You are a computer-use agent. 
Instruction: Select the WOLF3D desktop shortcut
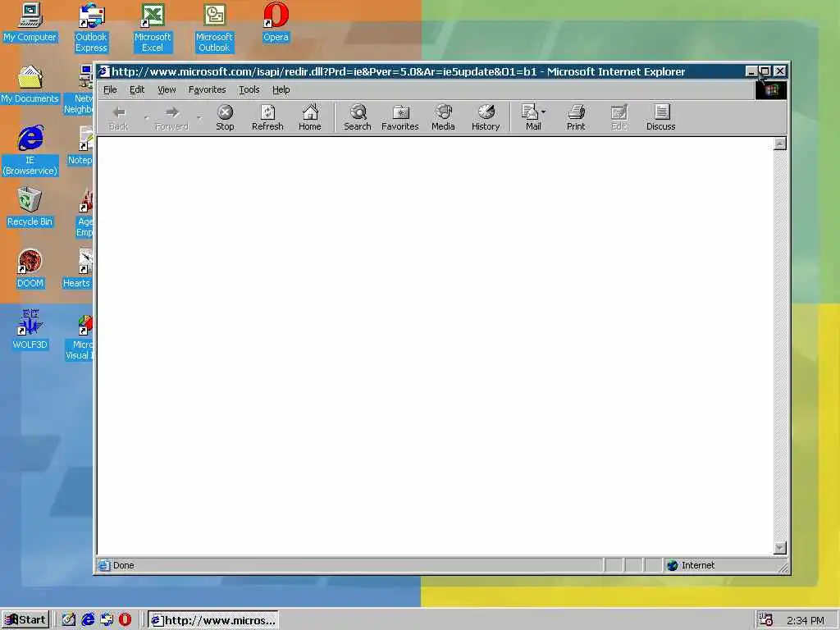tap(30, 330)
